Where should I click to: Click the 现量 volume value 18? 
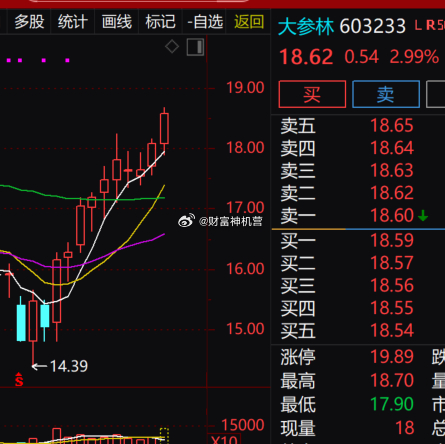tap(405, 428)
